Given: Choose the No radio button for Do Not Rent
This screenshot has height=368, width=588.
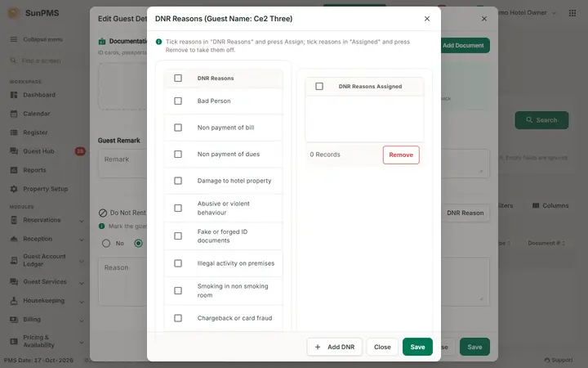Looking at the screenshot, I should click(x=106, y=244).
